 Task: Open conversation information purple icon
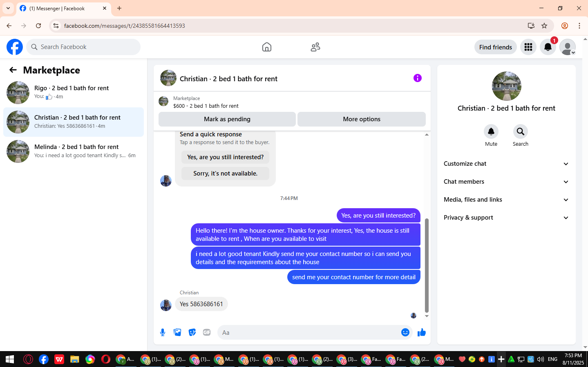417,78
